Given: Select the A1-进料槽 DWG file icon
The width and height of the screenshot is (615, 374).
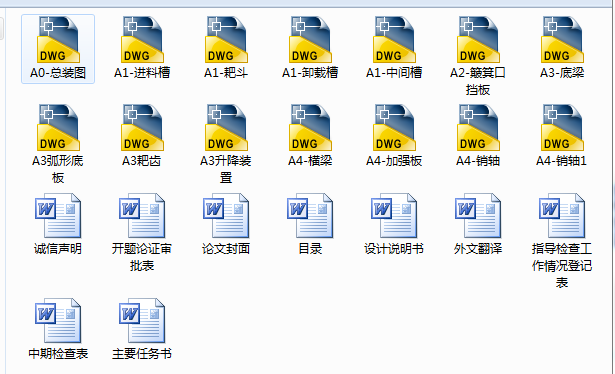Looking at the screenshot, I should tap(142, 40).
